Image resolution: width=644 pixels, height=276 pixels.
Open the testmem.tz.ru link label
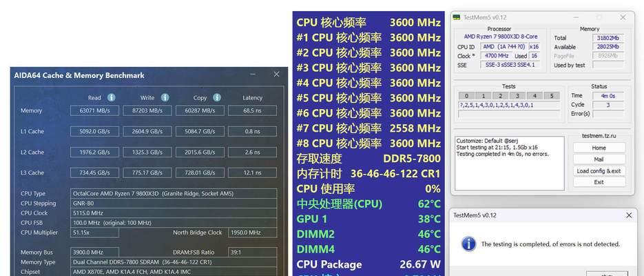pyautogui.click(x=599, y=136)
